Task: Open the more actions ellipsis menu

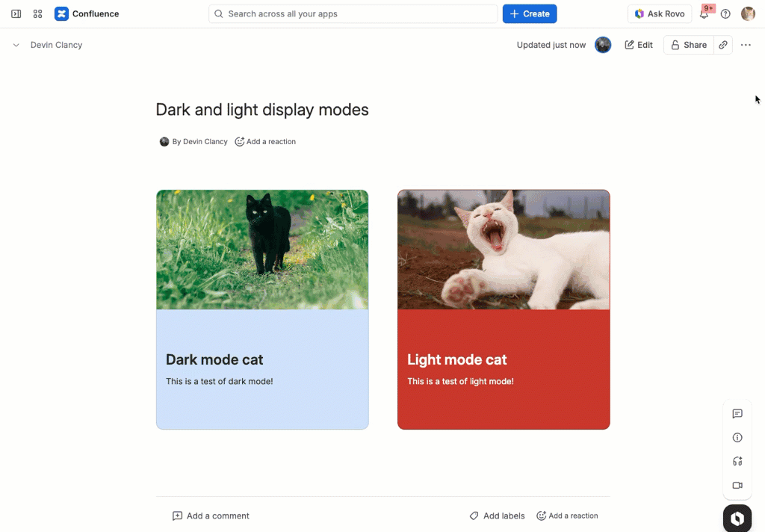Action: tap(745, 45)
